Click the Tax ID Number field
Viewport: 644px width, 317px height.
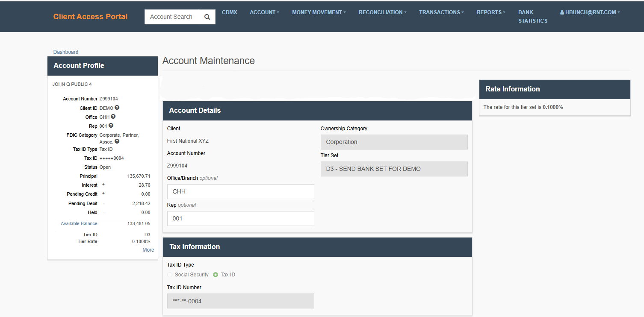coord(241,301)
